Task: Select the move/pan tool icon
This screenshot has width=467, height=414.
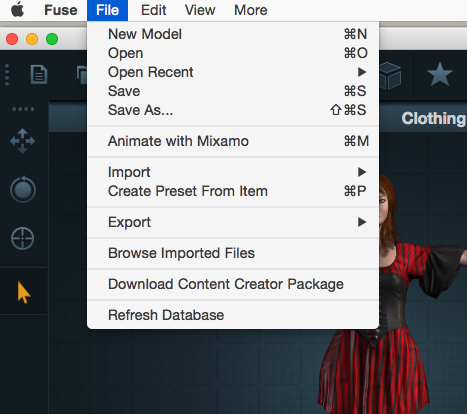Action: pos(22,141)
